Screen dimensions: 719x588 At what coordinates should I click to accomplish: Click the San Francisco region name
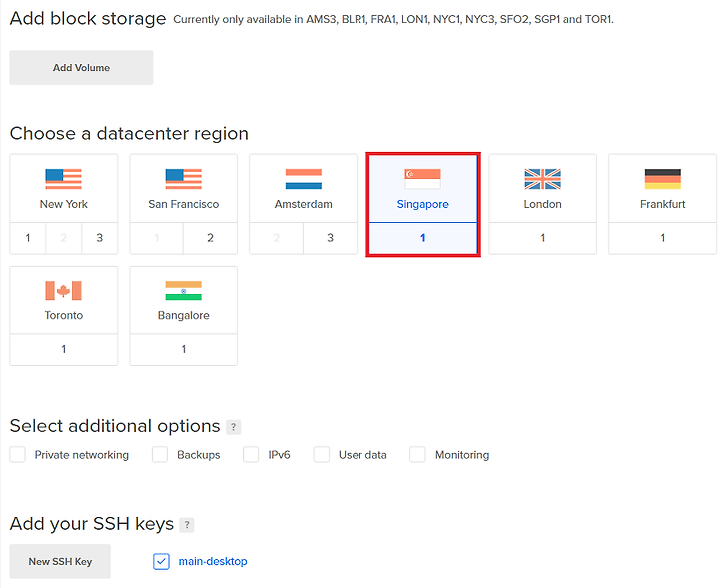(x=184, y=204)
